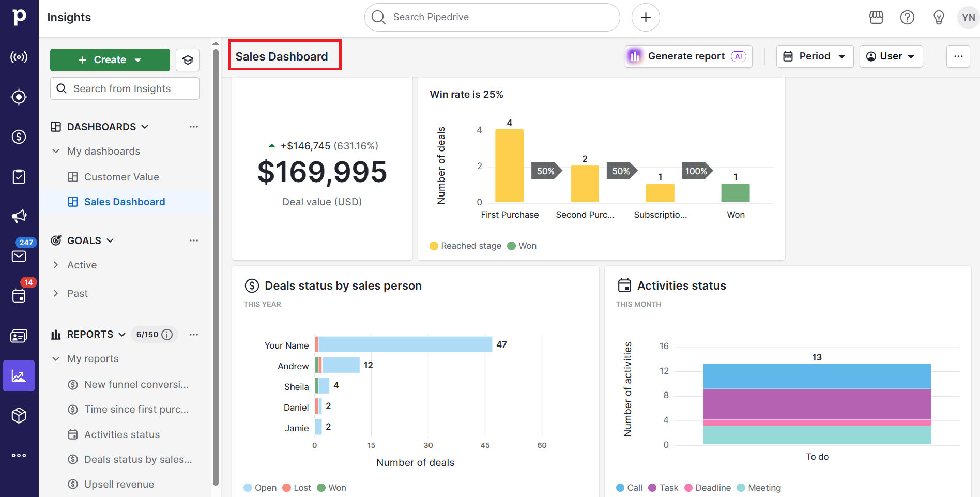Open the Help question mark icon
This screenshot has width=980, height=497.
907,17
